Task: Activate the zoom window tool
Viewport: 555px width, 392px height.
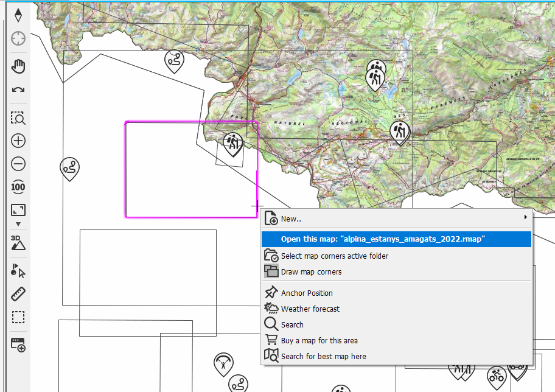Action: [x=18, y=118]
